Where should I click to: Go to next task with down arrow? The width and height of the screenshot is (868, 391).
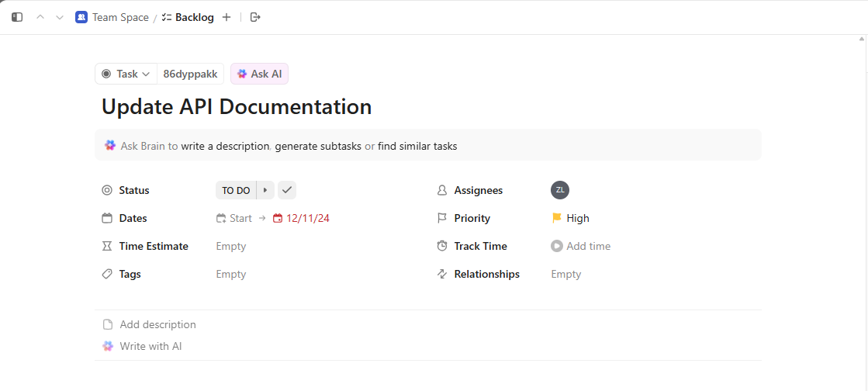pos(60,17)
